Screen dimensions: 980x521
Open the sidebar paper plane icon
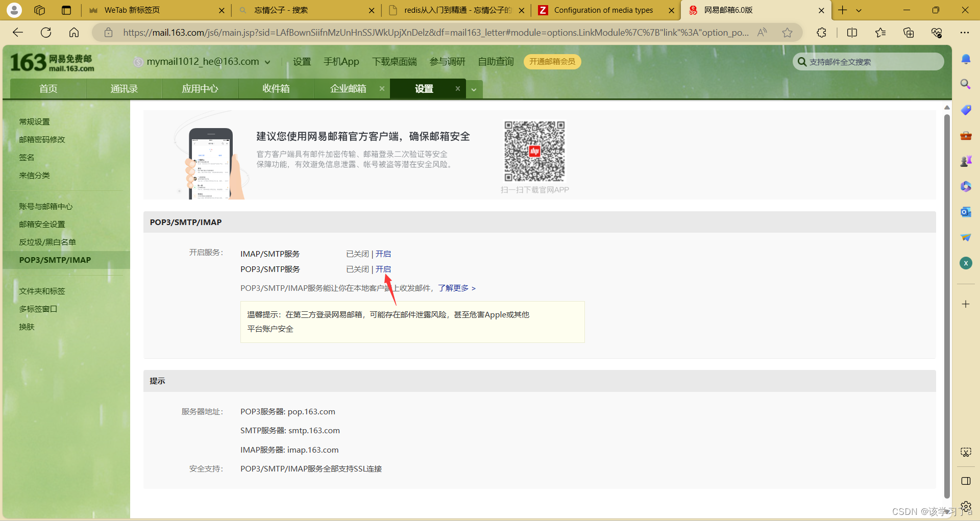pyautogui.click(x=966, y=237)
